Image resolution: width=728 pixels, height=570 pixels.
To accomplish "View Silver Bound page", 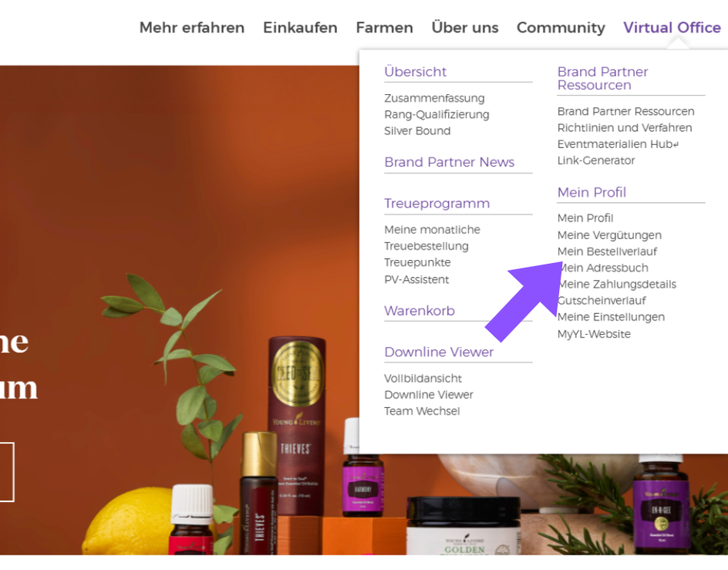I will tap(417, 130).
